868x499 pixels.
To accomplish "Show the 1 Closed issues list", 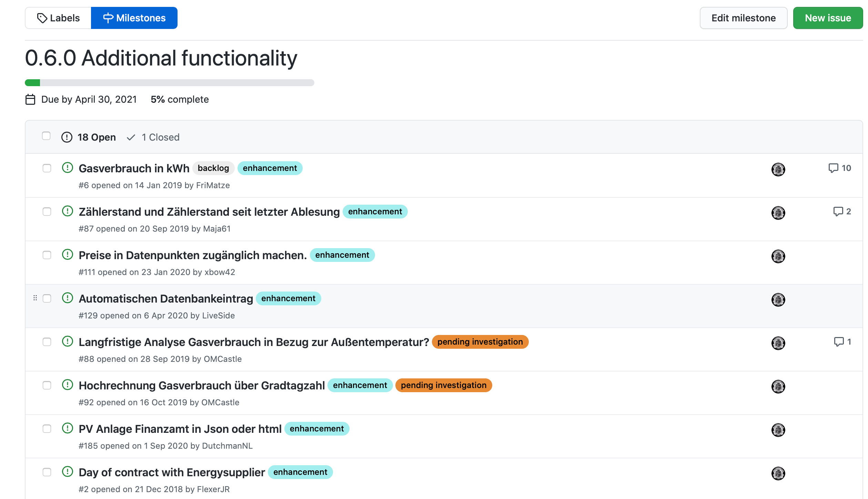I will point(153,138).
